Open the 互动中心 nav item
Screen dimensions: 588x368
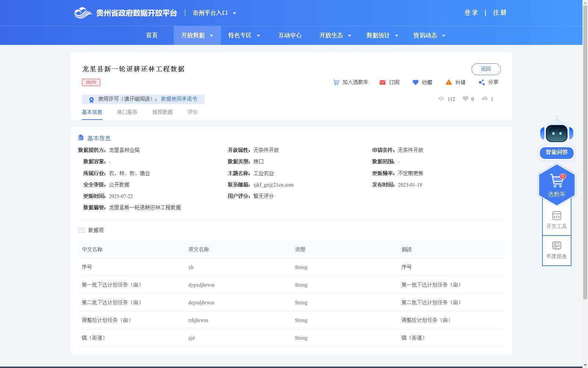pyautogui.click(x=290, y=35)
